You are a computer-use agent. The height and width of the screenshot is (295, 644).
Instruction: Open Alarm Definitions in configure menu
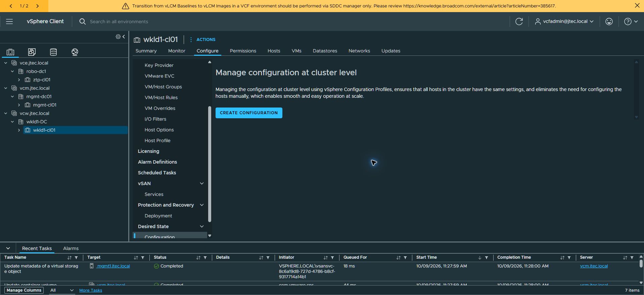coord(157,162)
